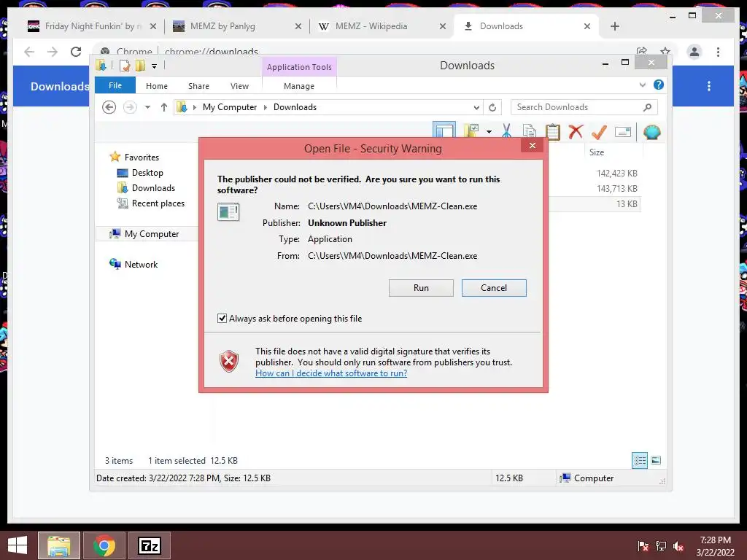
Task: Click Downloads in address breadcrumb
Action: (x=295, y=107)
